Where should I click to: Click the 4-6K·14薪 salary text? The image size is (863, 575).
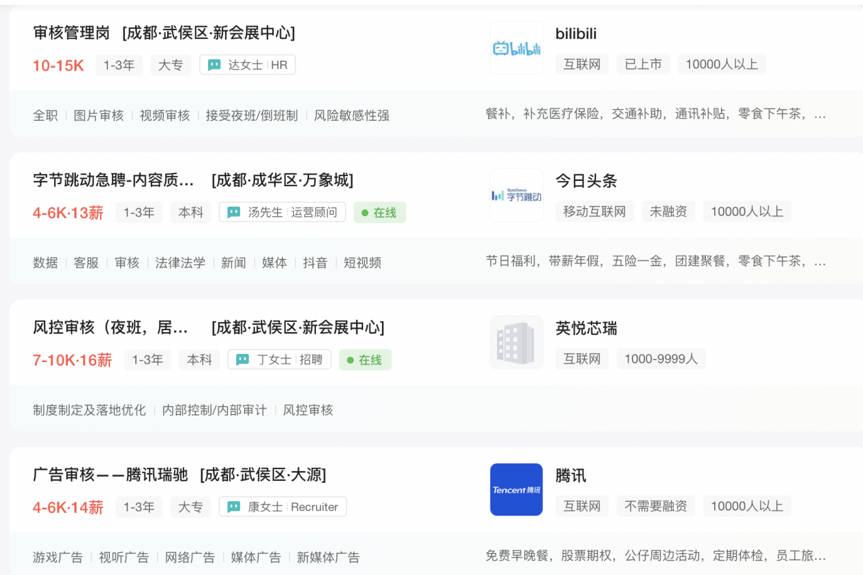(x=68, y=507)
